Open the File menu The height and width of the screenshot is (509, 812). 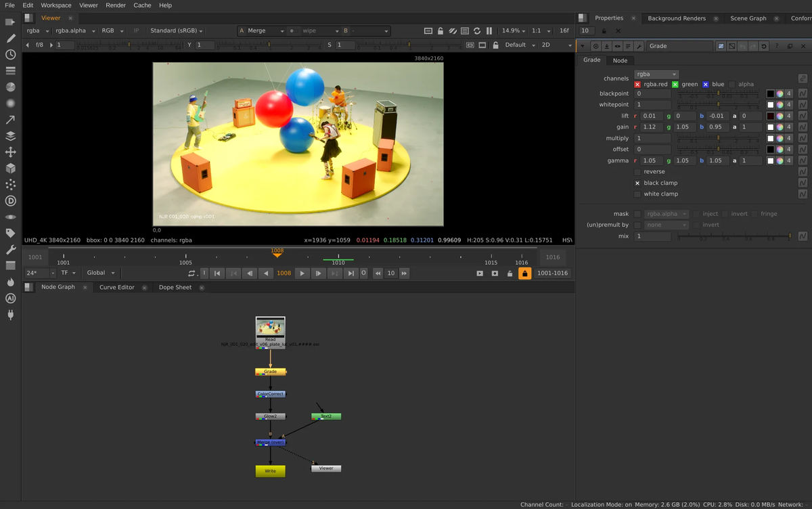pyautogui.click(x=9, y=5)
